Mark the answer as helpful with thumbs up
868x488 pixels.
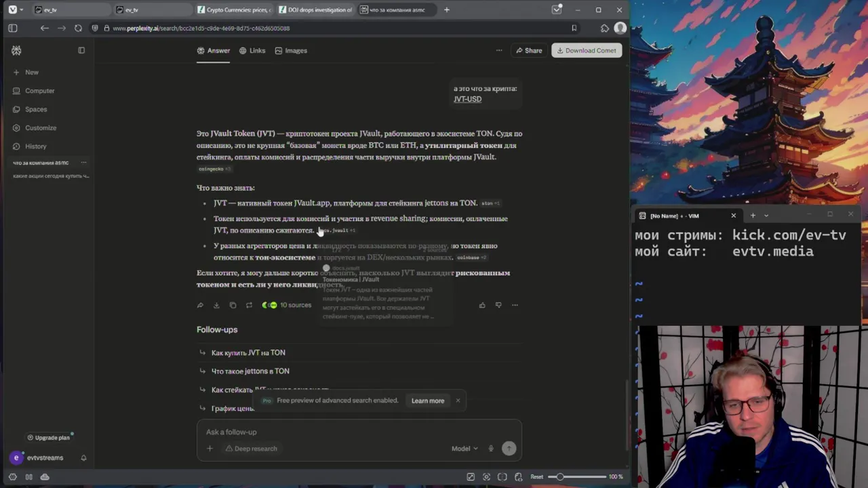click(x=482, y=305)
